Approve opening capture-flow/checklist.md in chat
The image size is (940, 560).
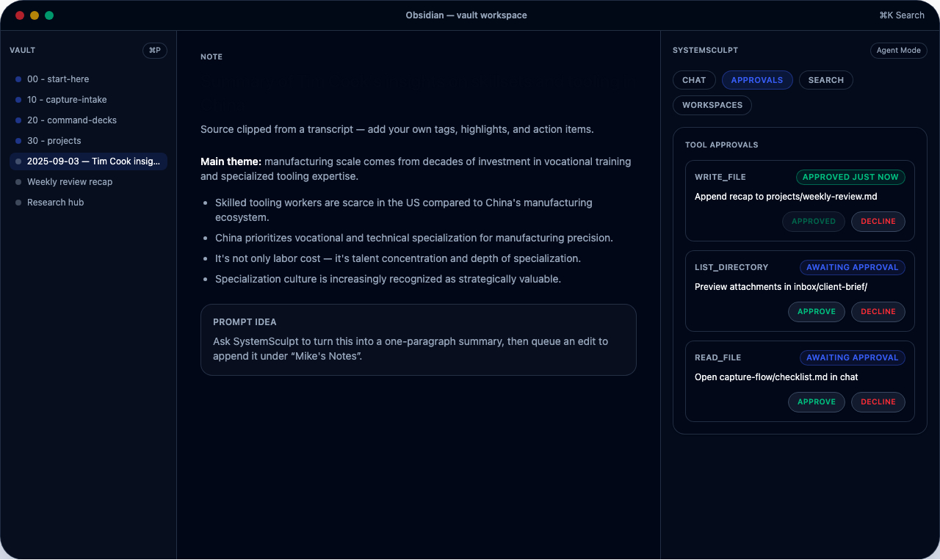point(816,402)
